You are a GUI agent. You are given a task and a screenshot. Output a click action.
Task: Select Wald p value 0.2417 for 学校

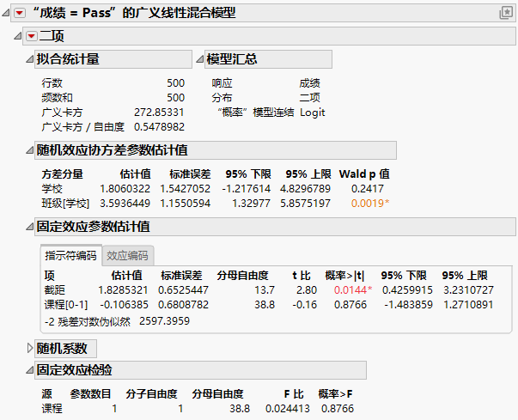coord(368,189)
